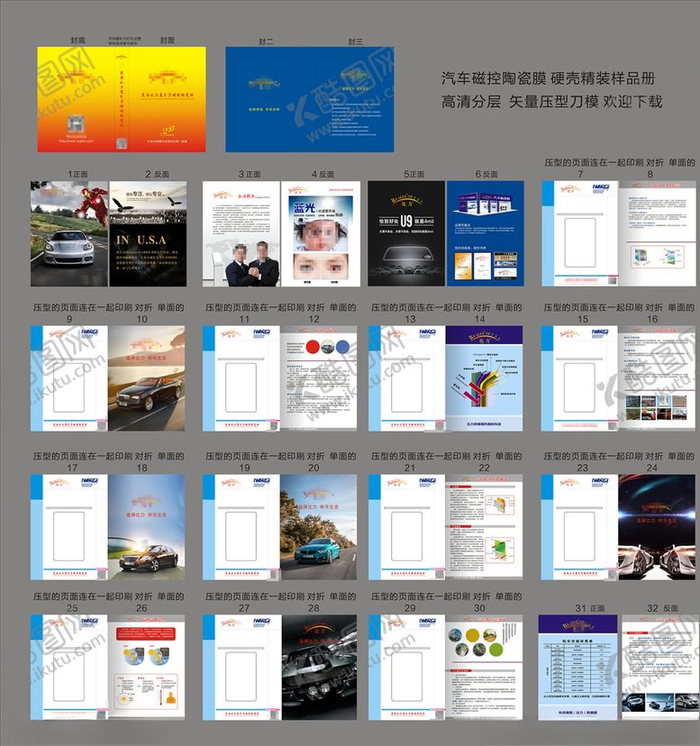Click the title '汽车磁控陶瓷膜 硬壳精装样品册'
Viewport: 700px width, 746px height.
[x=549, y=78]
